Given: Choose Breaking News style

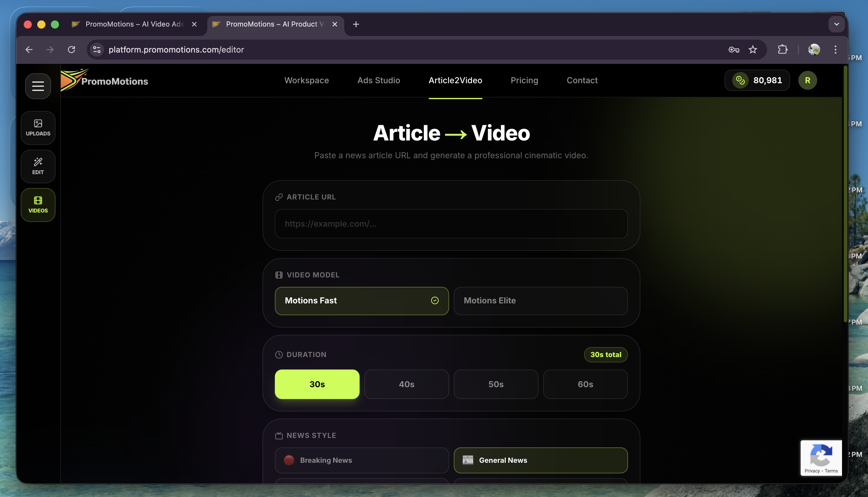Looking at the screenshot, I should click(x=361, y=460).
